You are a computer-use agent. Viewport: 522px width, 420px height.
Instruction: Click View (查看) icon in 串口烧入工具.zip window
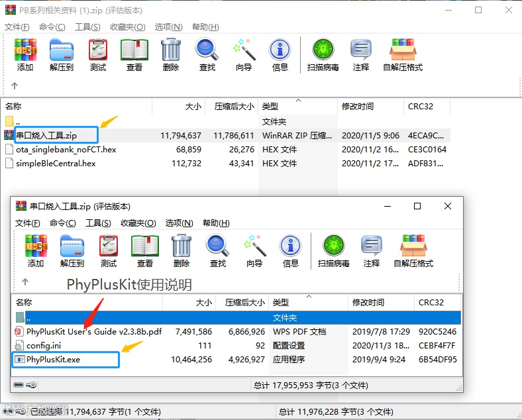click(145, 251)
